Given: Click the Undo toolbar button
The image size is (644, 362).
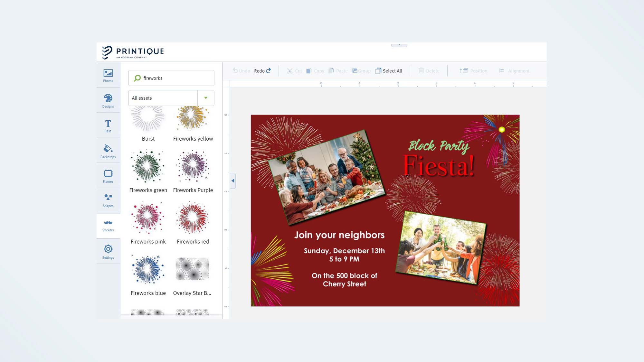Looking at the screenshot, I should point(241,71).
